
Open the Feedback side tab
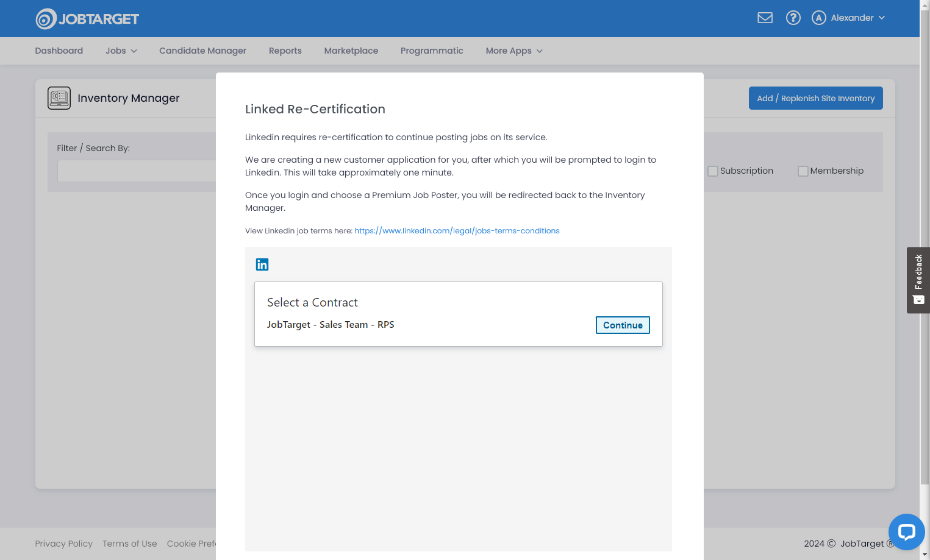coord(918,280)
